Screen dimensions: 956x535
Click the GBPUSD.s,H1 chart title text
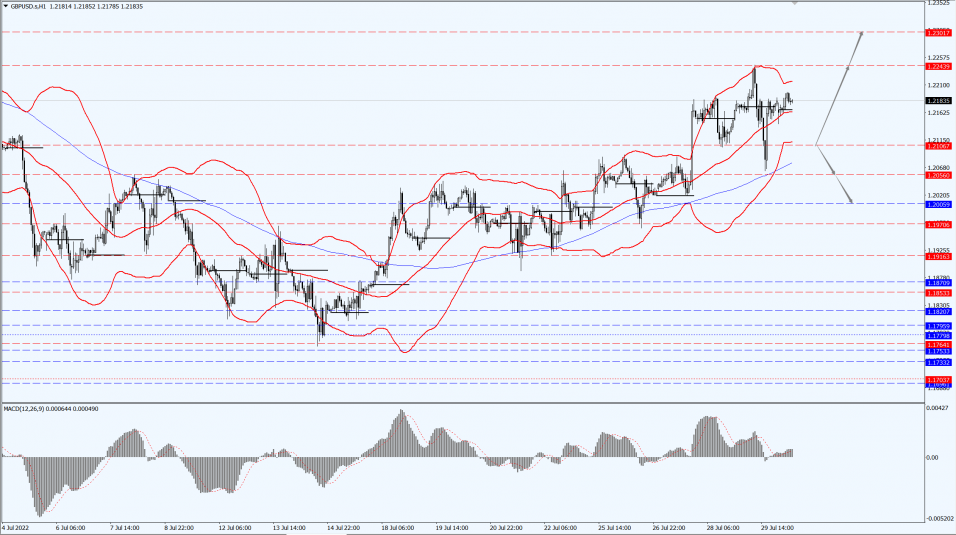(x=30, y=6)
